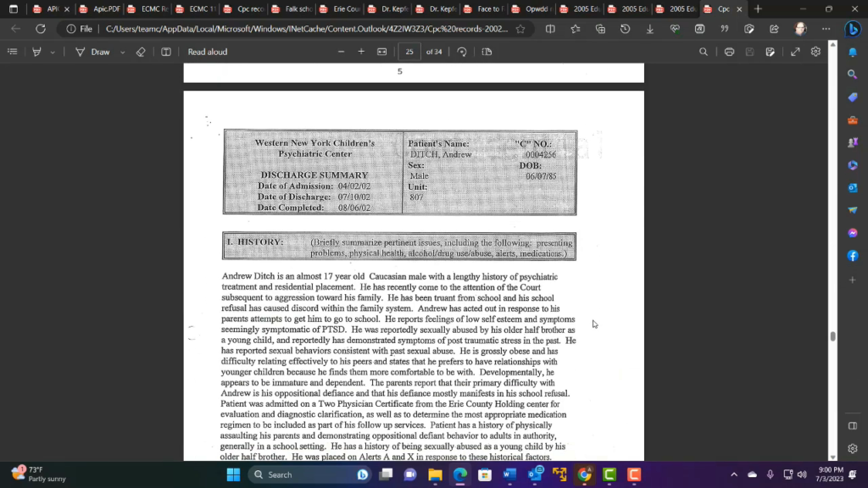The image size is (868, 488).
Task: Open the Bing Copilot sidebar button
Action: click(853, 29)
